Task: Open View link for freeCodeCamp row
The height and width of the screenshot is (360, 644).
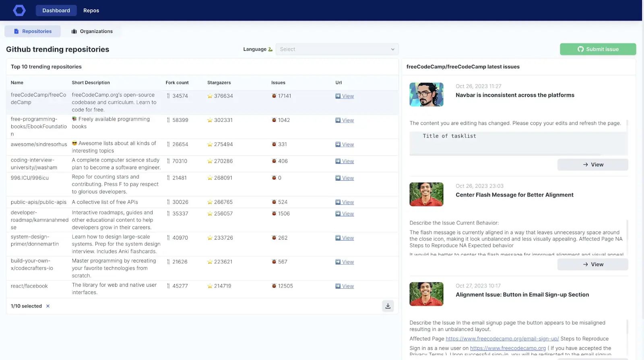Action: pyautogui.click(x=345, y=96)
